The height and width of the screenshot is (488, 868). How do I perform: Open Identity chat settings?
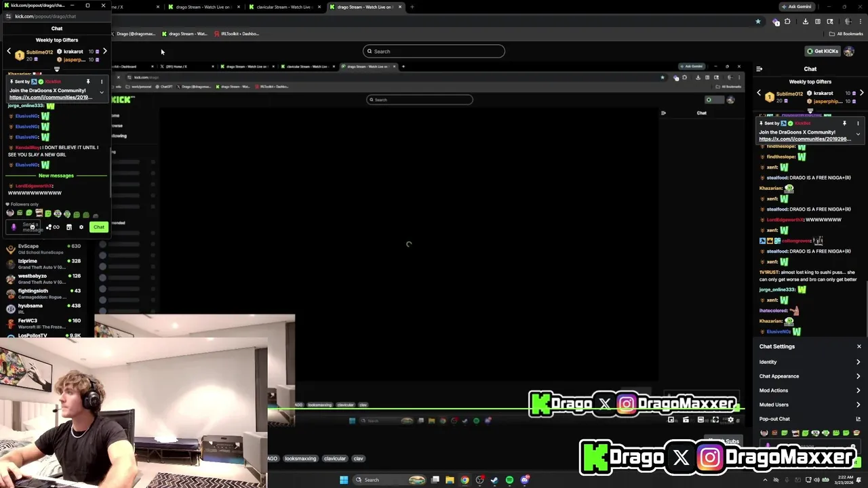(810, 362)
